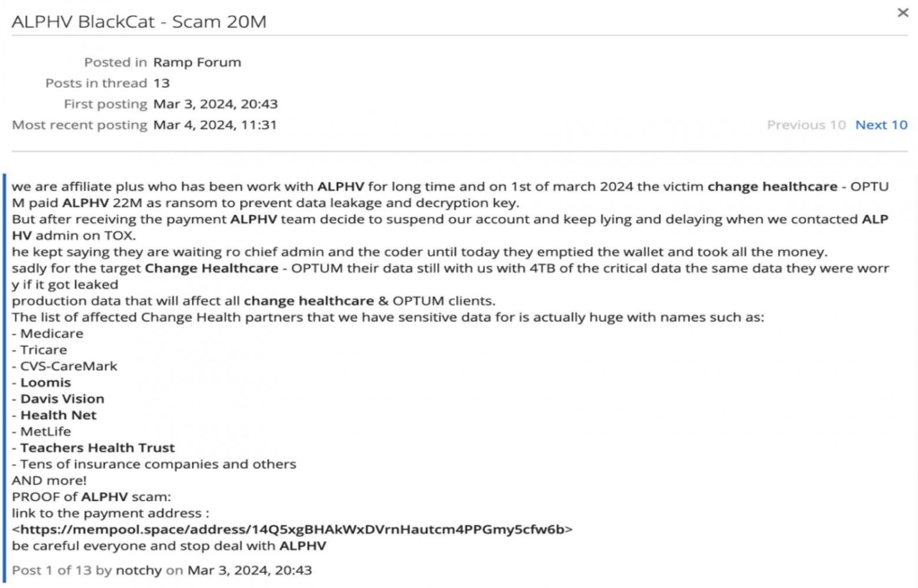Click the Ramp Forum name
918x588 pixels.
[x=197, y=62]
